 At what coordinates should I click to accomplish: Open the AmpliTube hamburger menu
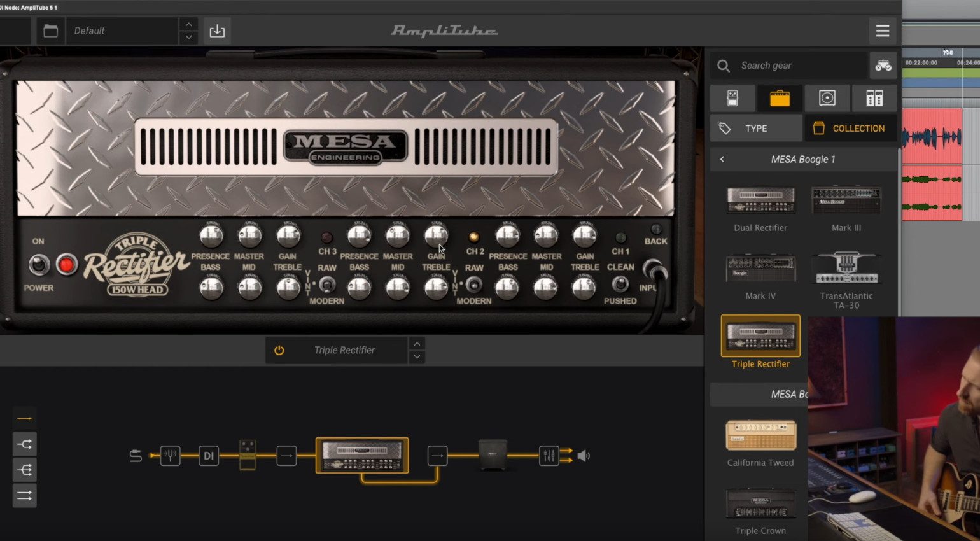[x=882, y=31]
